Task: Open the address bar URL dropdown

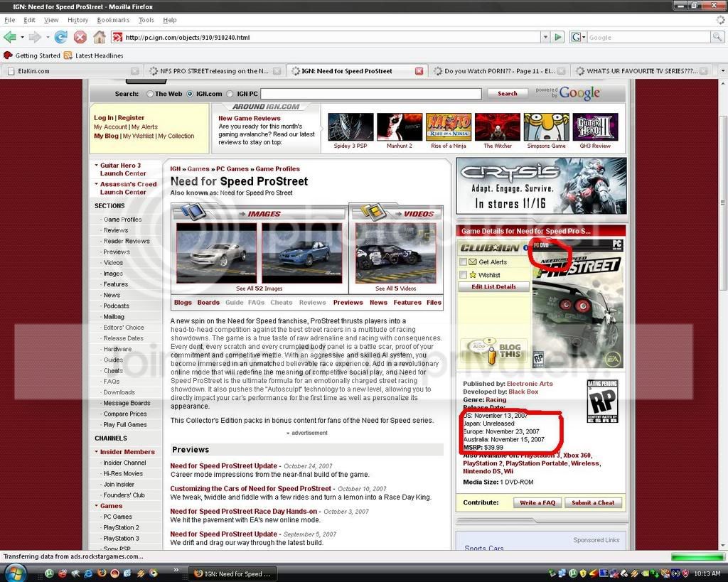Action: [x=545, y=37]
